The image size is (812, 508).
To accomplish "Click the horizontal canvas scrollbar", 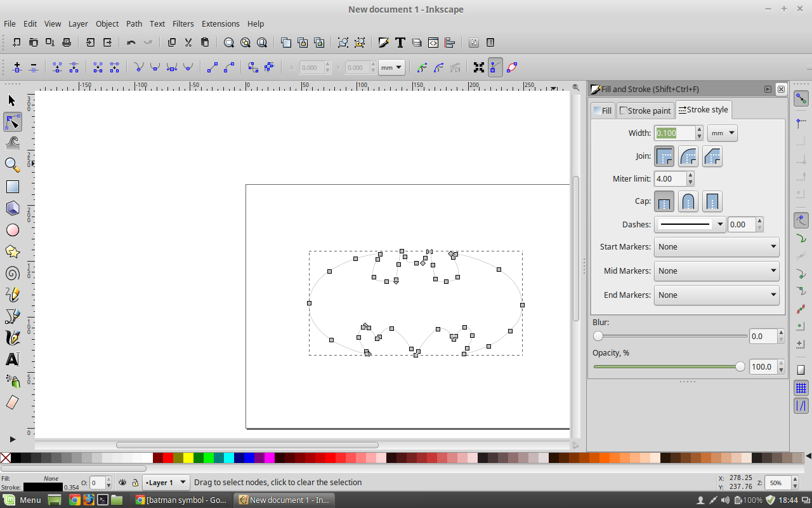I will tap(247, 445).
